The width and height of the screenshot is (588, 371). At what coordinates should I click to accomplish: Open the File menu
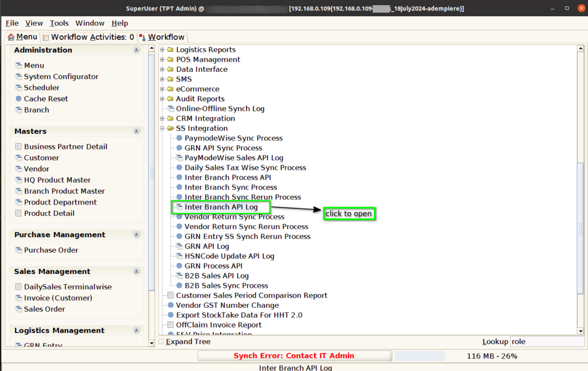point(12,23)
